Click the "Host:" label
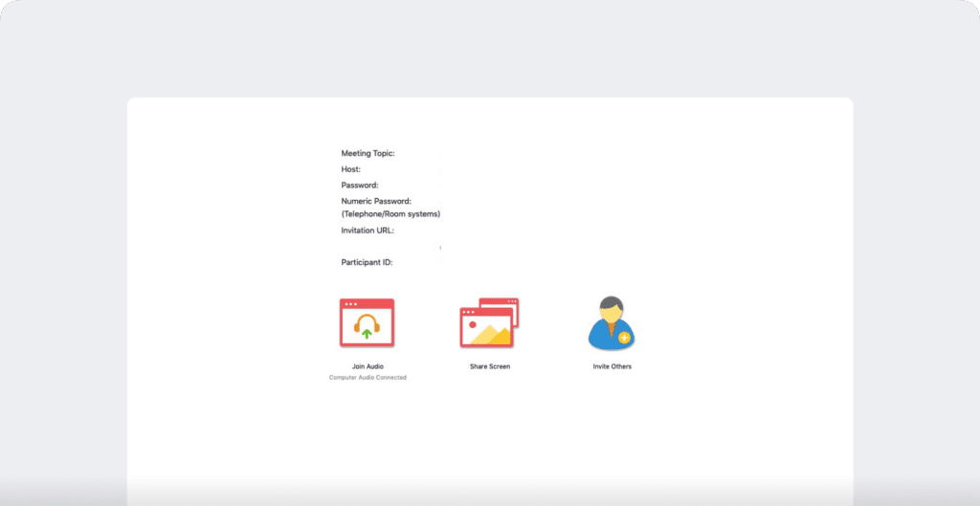The image size is (980, 506). [351, 169]
